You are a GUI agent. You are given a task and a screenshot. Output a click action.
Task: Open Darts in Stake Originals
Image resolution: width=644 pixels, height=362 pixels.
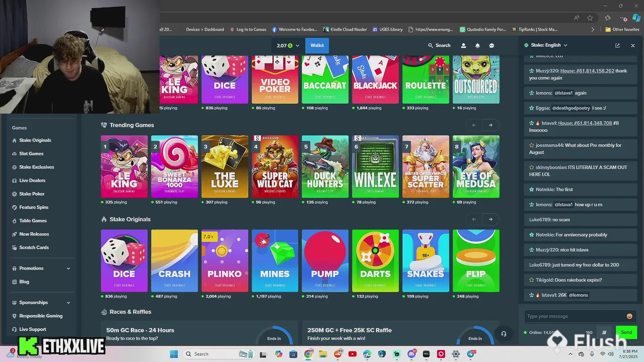(x=375, y=260)
